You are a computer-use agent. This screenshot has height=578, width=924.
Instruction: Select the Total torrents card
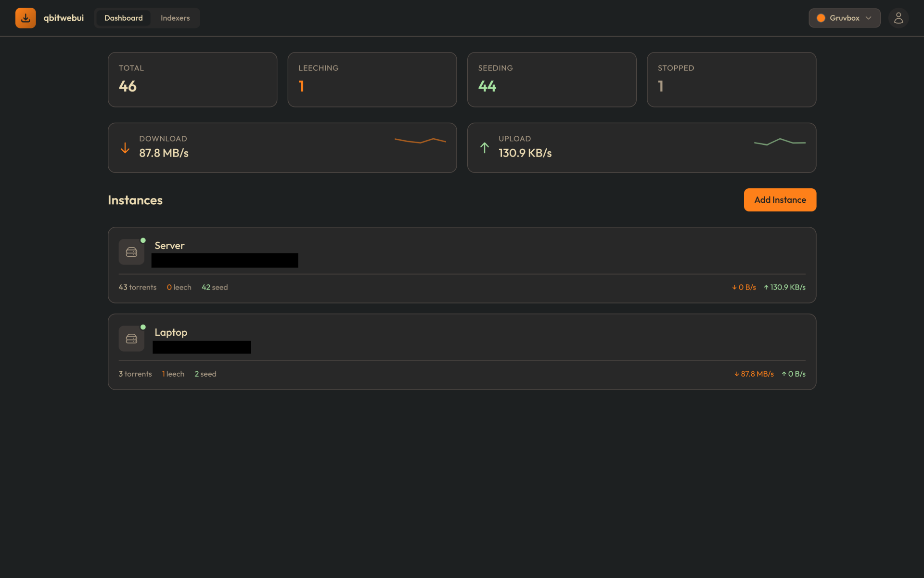tap(192, 79)
